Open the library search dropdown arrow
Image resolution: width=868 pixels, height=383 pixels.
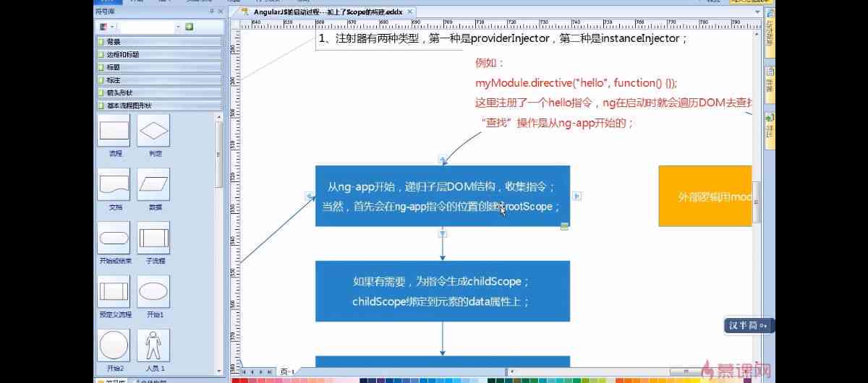[x=178, y=27]
